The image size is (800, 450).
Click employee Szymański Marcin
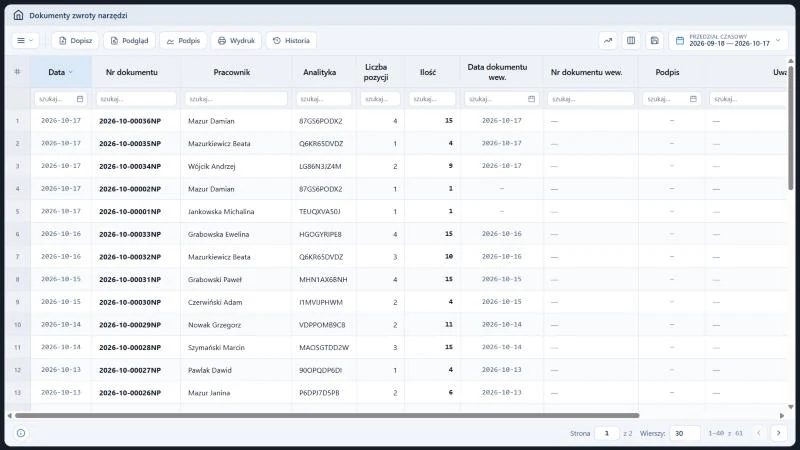click(216, 347)
